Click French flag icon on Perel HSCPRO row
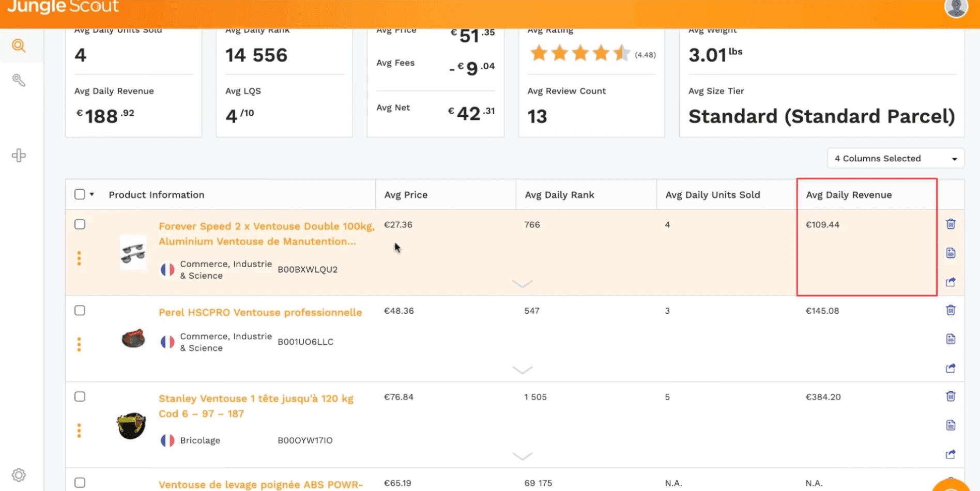The height and width of the screenshot is (491, 980). tap(167, 342)
